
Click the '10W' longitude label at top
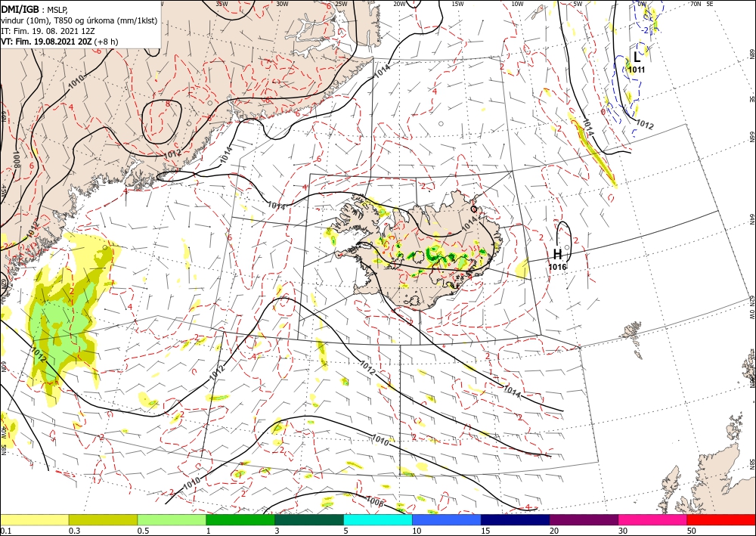(x=517, y=4)
